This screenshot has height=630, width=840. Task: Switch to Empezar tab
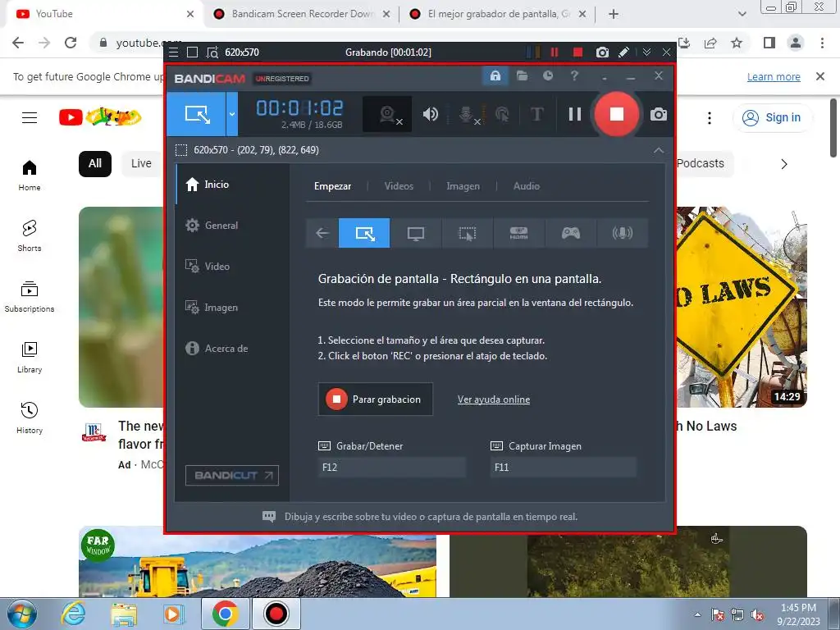(333, 186)
